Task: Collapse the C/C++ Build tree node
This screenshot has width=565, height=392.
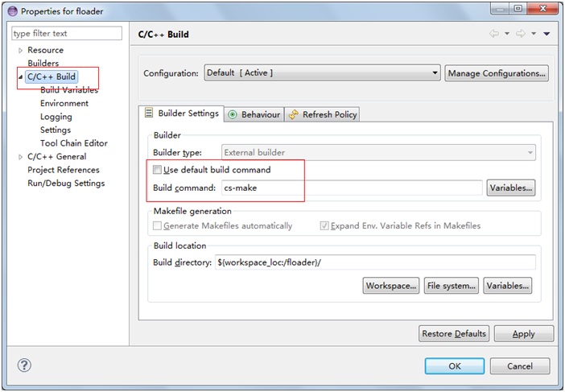Action: click(21, 76)
